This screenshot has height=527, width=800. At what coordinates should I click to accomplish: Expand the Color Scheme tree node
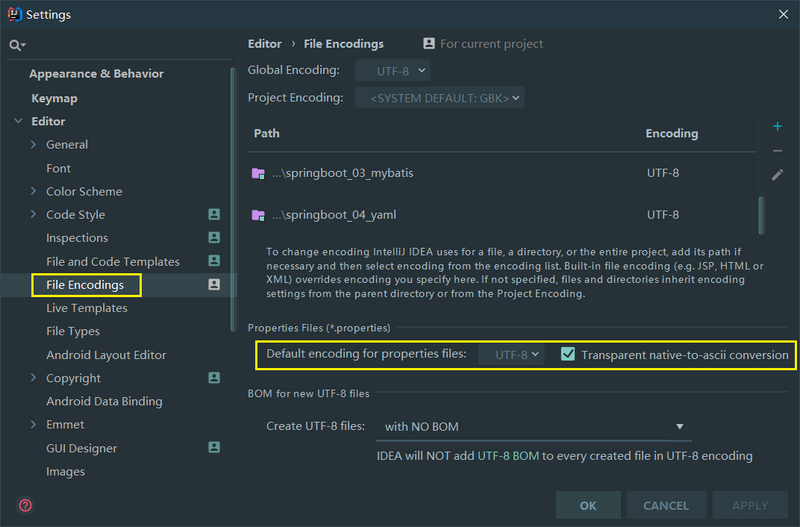point(33,192)
